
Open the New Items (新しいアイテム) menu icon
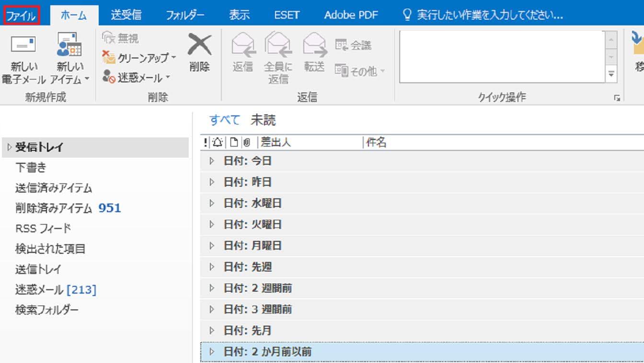(69, 45)
